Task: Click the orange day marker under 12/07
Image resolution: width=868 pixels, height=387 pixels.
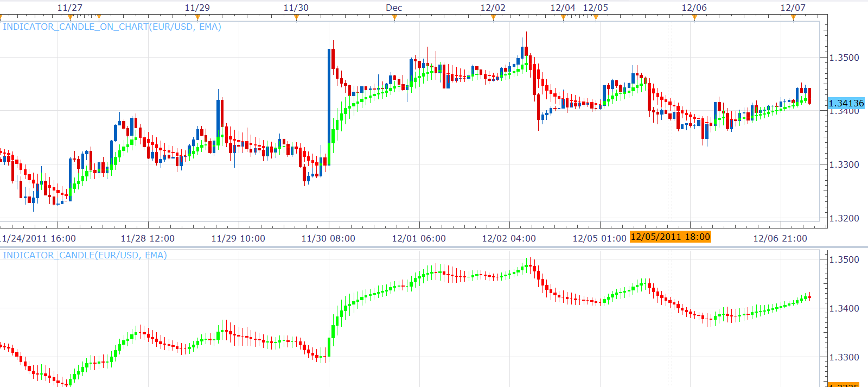Action: 793,18
